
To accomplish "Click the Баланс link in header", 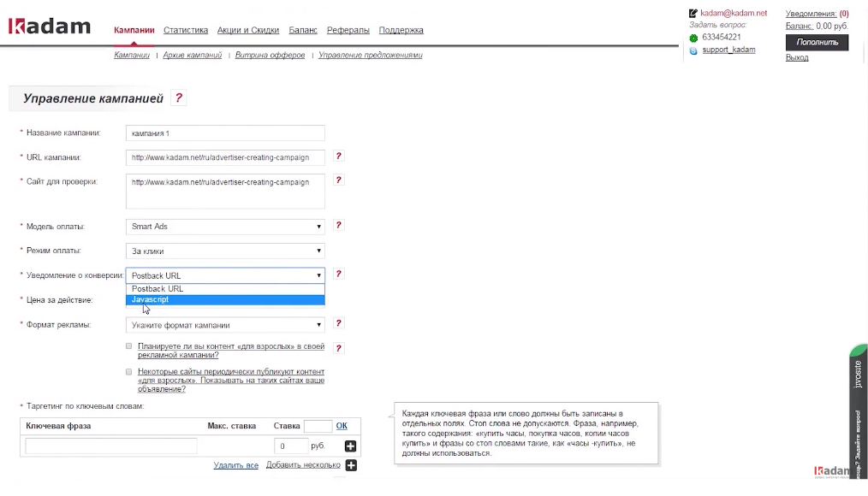I will 800,26.
